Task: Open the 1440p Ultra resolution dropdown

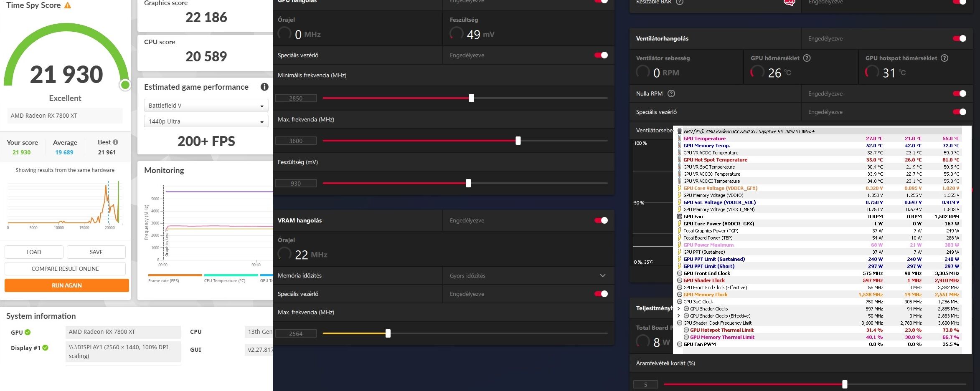Action: click(x=206, y=121)
